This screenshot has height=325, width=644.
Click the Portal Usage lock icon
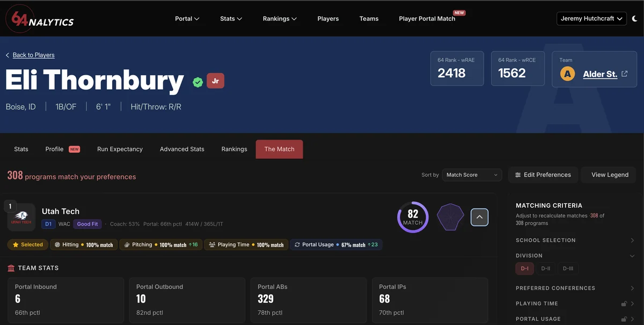click(624, 319)
